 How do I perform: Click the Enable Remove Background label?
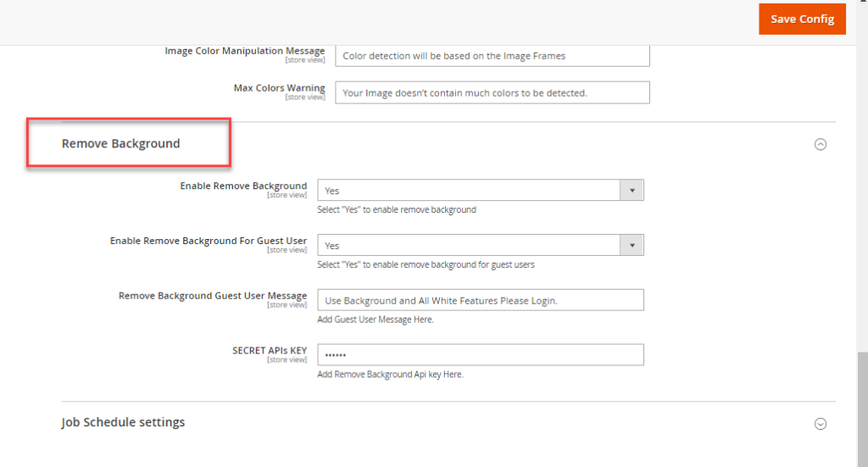(x=243, y=186)
